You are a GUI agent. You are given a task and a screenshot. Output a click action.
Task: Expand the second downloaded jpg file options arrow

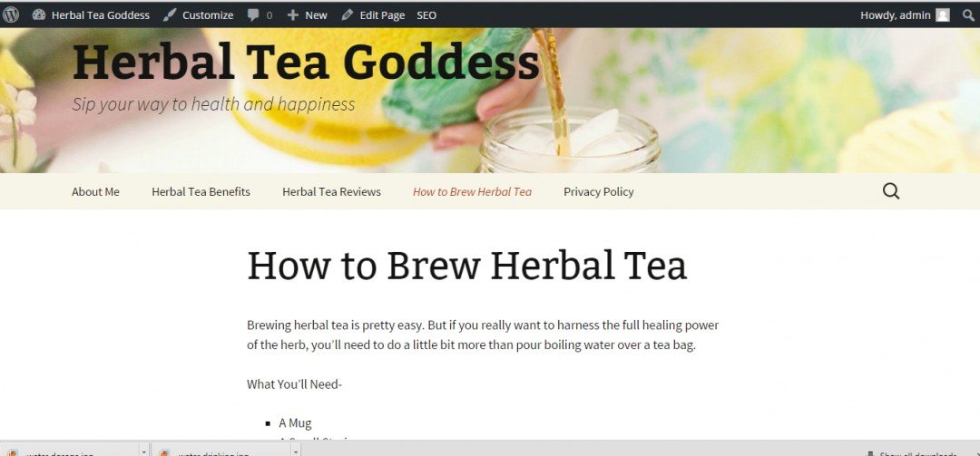tap(296, 450)
